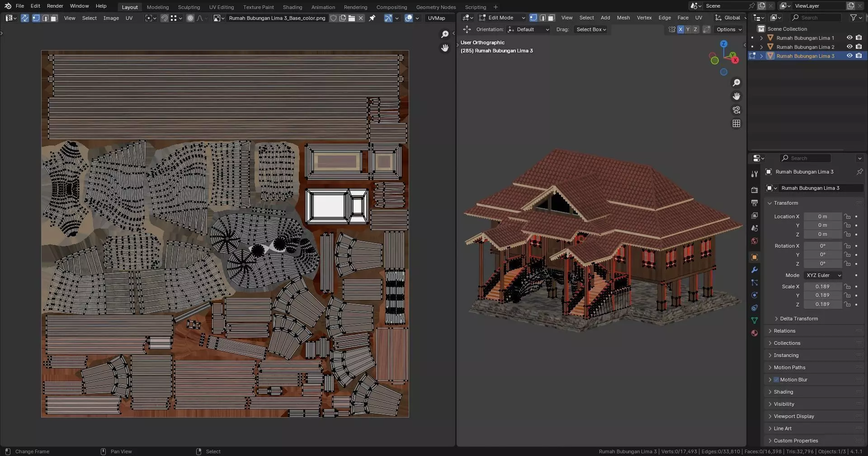Toggle UV editor overlays icon

tap(409, 18)
